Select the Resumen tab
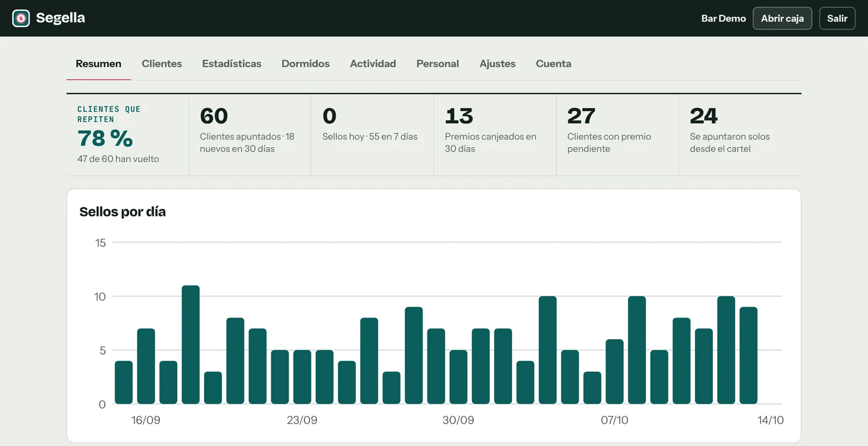This screenshot has width=868, height=446. pyautogui.click(x=99, y=63)
